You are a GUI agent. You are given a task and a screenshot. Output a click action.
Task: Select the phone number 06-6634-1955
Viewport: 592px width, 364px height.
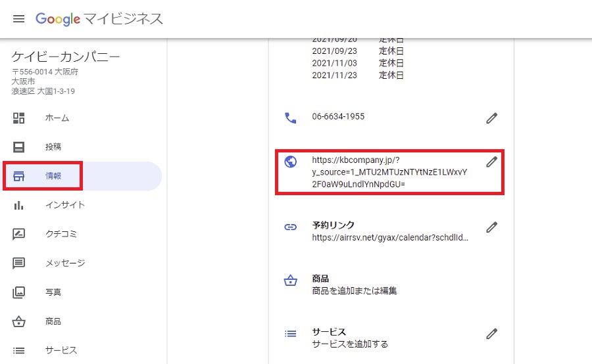pyautogui.click(x=338, y=116)
